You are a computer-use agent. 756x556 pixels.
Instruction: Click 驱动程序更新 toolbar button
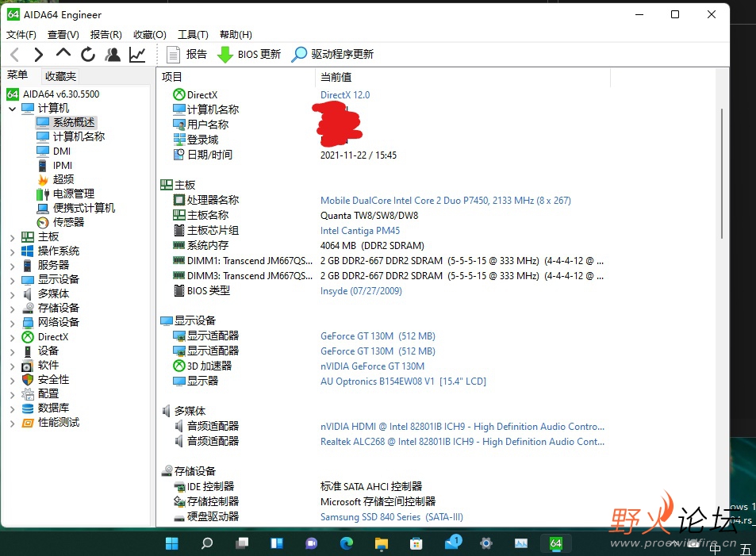pyautogui.click(x=332, y=55)
